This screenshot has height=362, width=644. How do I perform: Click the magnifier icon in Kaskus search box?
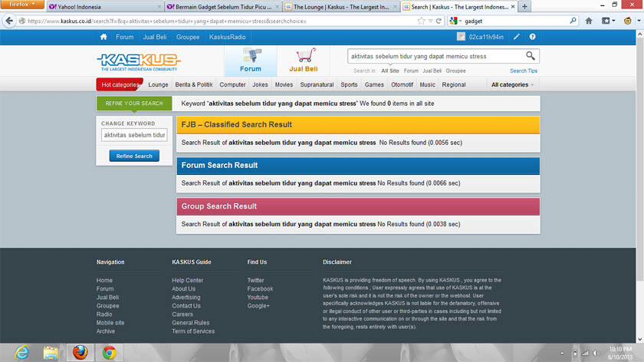coord(531,55)
